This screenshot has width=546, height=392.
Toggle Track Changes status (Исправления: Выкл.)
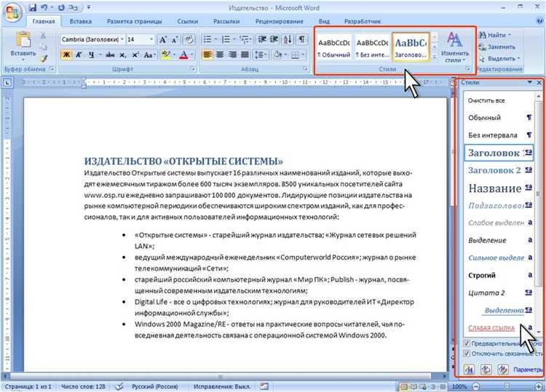(222, 386)
